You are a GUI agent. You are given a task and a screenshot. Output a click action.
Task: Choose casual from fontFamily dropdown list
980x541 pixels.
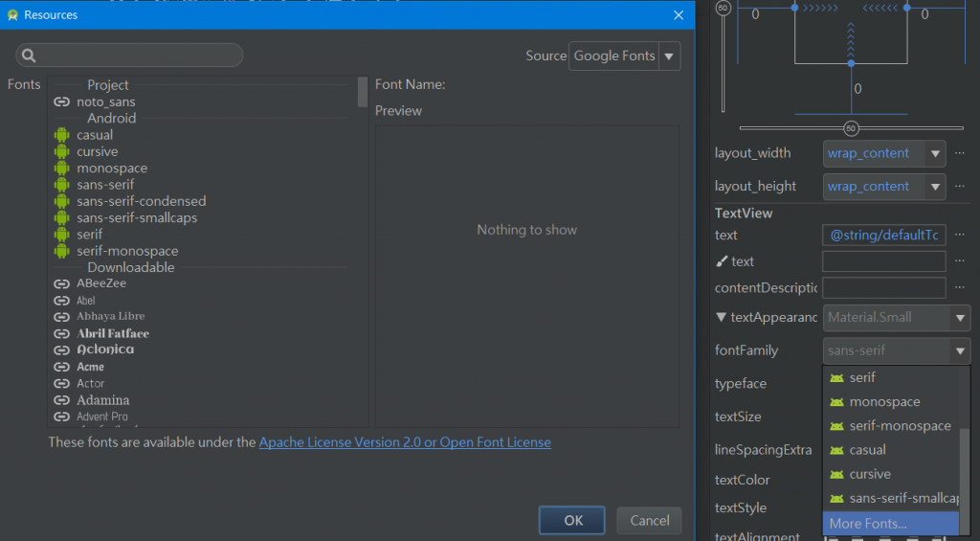point(891,450)
